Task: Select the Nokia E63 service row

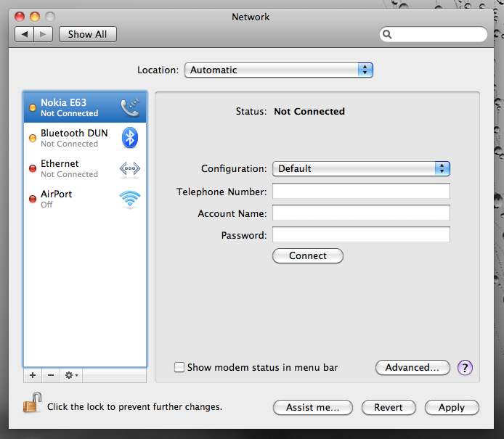Action: click(x=85, y=107)
